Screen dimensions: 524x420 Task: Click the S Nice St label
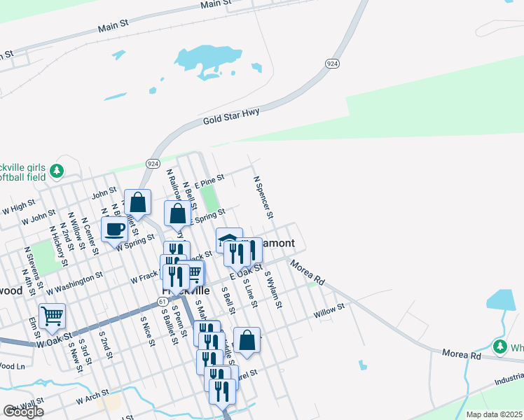click(148, 332)
